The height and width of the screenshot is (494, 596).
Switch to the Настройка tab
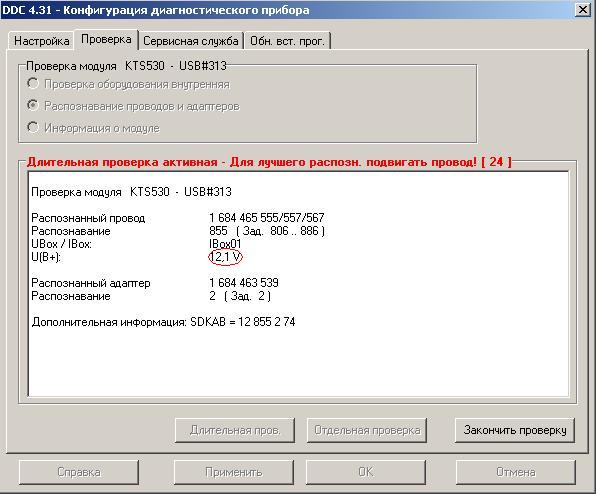click(41, 41)
